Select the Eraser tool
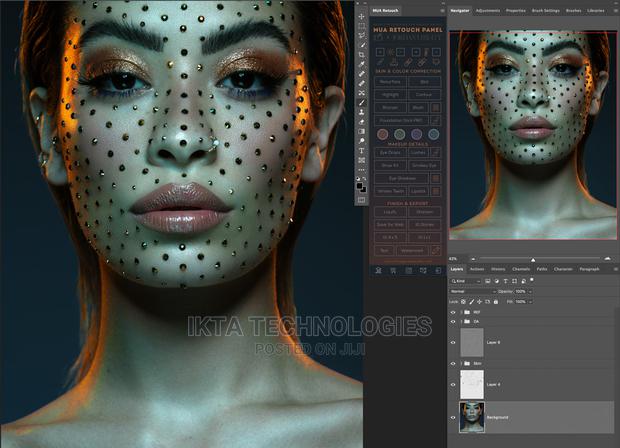This screenshot has height=448, width=620. pyautogui.click(x=361, y=122)
